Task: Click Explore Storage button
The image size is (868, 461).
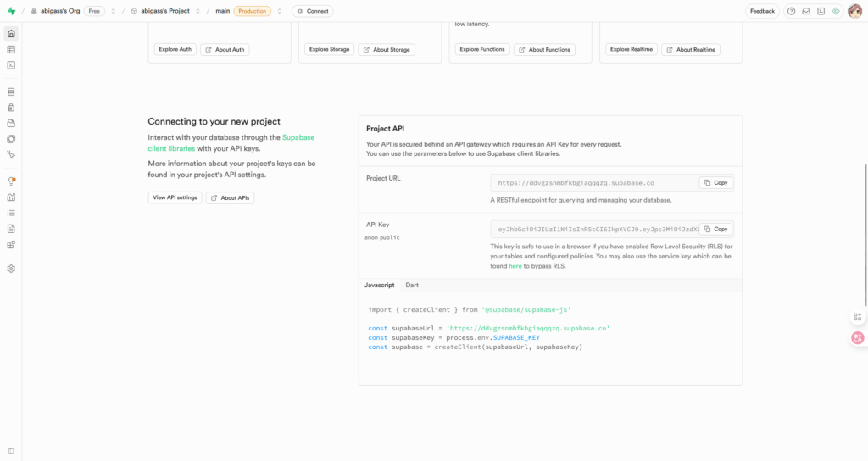Action: pos(330,49)
